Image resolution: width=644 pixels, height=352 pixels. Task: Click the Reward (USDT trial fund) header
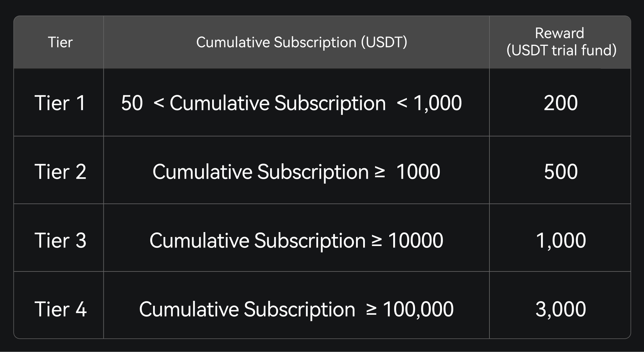[561, 42]
